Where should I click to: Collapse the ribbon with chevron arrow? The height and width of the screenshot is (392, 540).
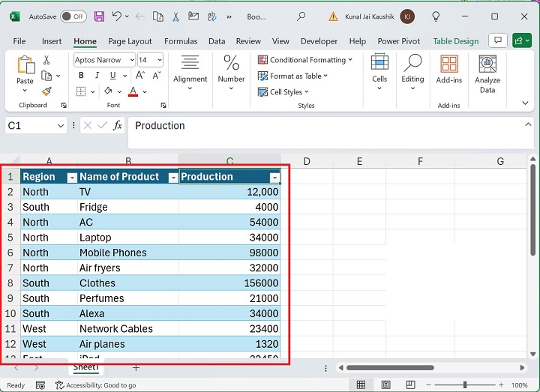click(x=525, y=103)
